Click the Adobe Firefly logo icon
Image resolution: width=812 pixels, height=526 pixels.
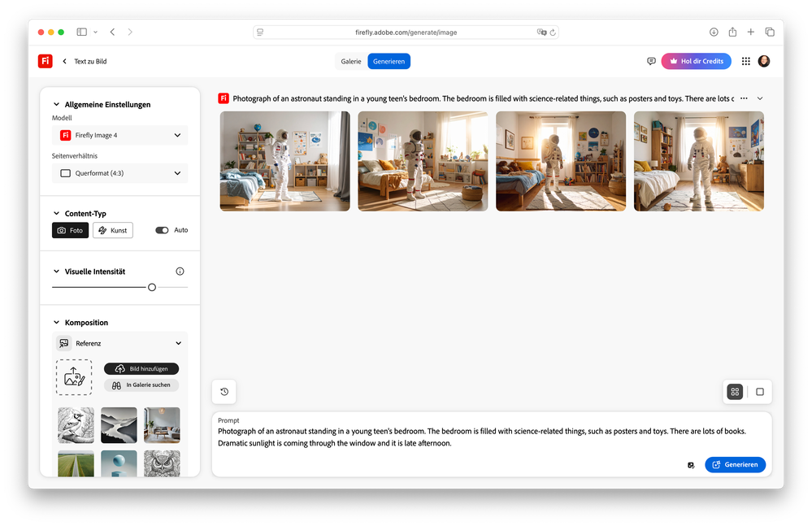coord(45,61)
